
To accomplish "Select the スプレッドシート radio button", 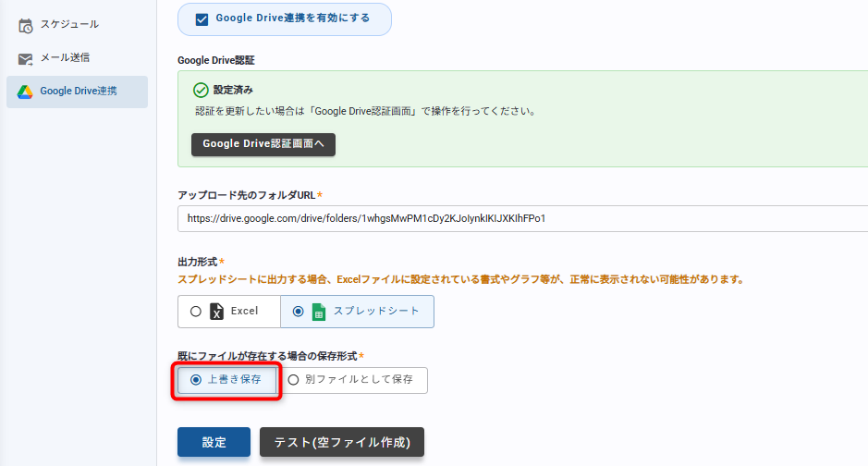I will (x=298, y=312).
